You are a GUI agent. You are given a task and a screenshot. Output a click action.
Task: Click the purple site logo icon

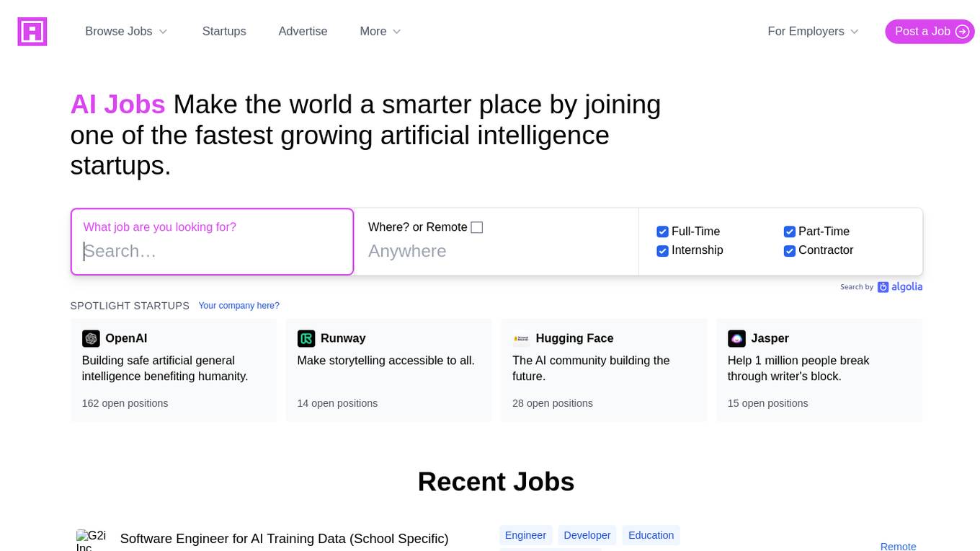(x=32, y=32)
